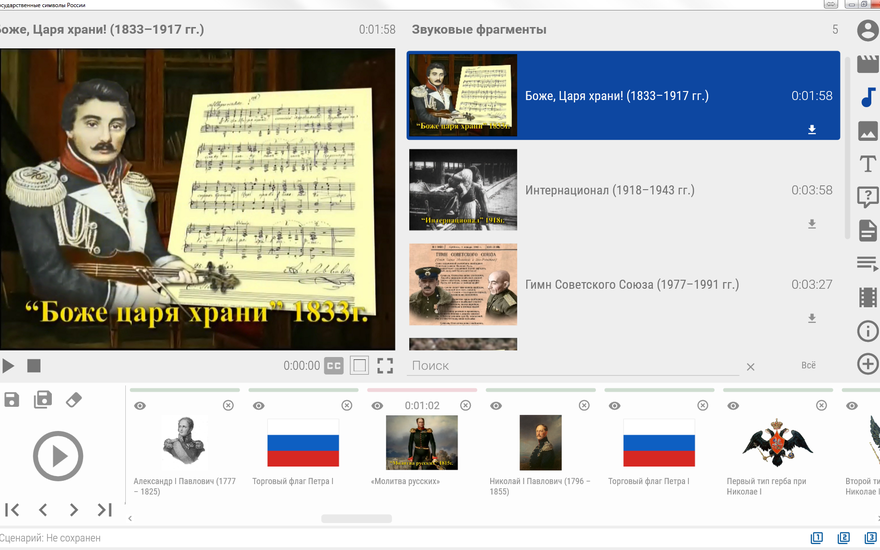
Task: Open Николай I Павлович portrait thumbnail
Action: coord(540,442)
